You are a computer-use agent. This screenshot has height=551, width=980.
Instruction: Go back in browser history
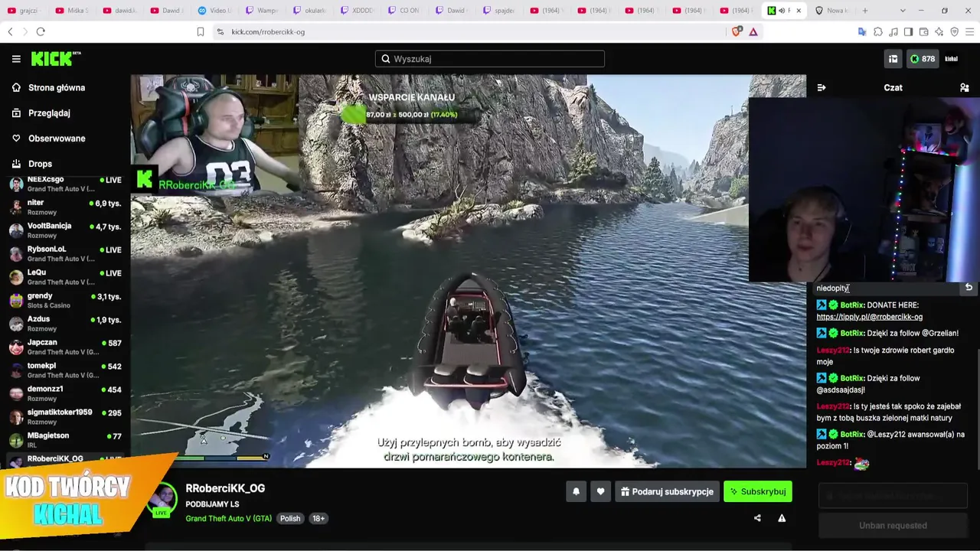point(10,31)
